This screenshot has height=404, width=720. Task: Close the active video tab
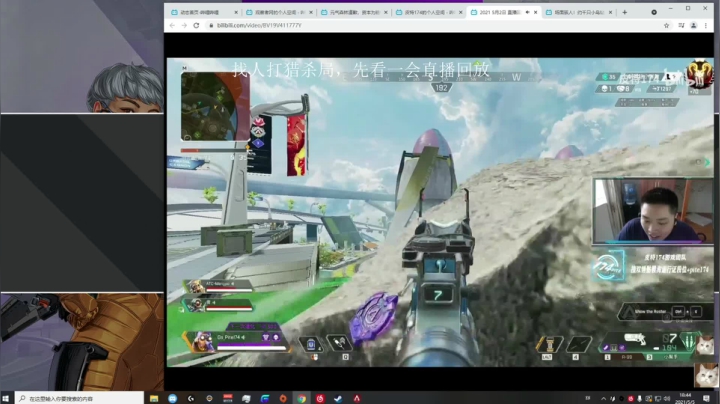pos(535,12)
